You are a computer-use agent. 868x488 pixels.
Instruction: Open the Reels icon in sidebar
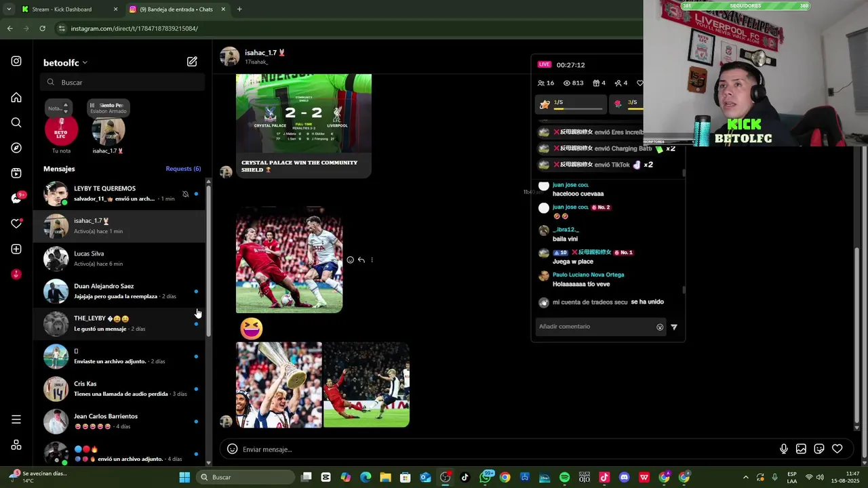point(16,173)
